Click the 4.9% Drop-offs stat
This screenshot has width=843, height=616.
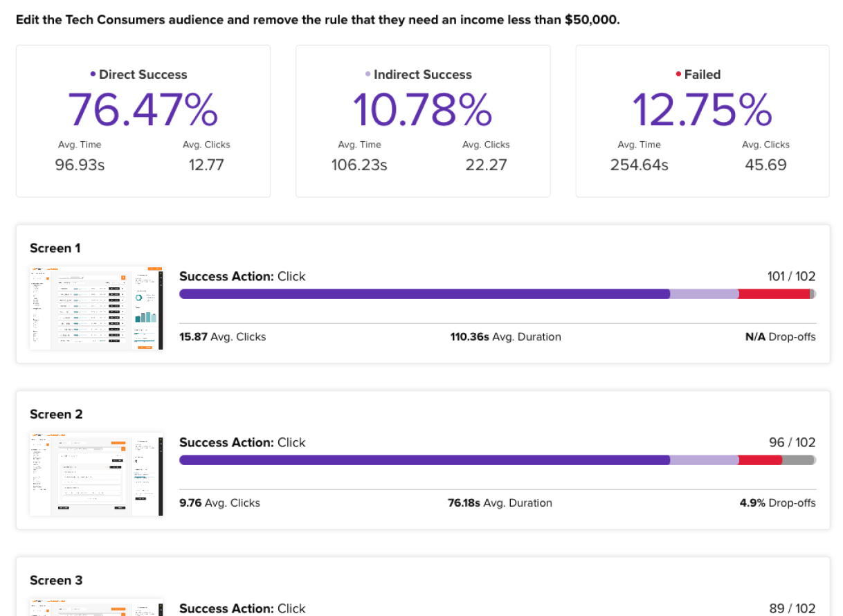[777, 503]
